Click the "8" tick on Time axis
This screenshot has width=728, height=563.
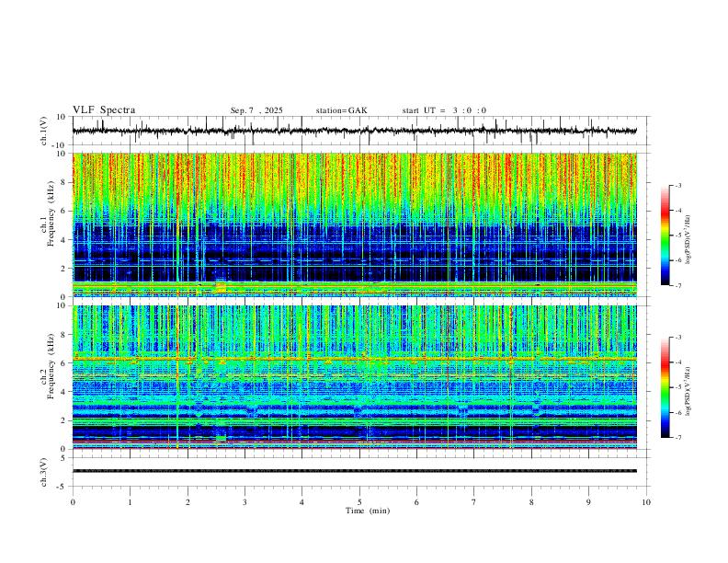tap(531, 502)
